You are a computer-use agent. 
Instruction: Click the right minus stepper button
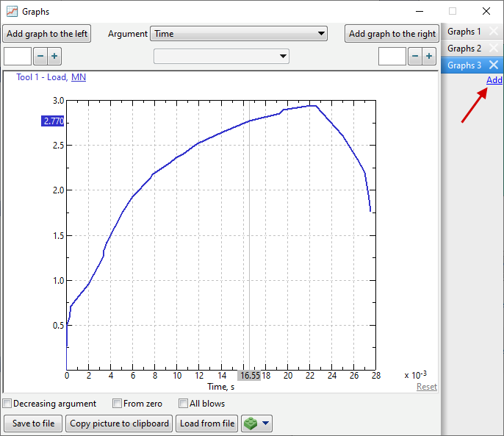(415, 57)
